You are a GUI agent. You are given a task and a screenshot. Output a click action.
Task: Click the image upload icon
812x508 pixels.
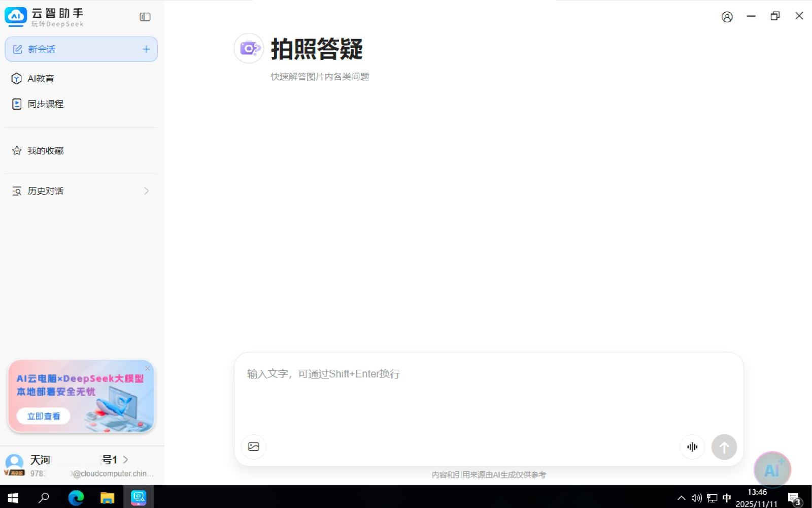coord(254,447)
